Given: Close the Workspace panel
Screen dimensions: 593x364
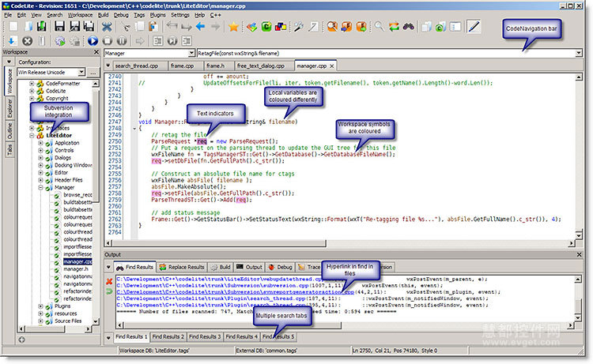Looking at the screenshot, I should 96,52.
